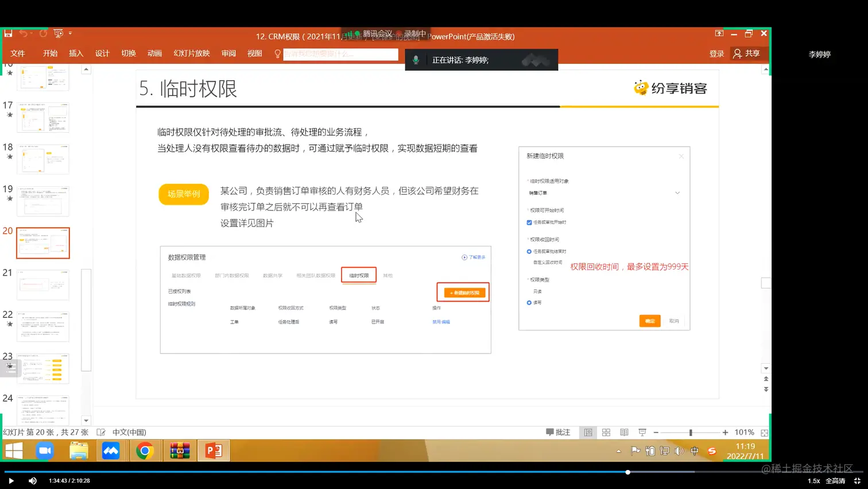Click the lightbulb Tell Me icon
868x489 pixels.
click(x=277, y=54)
